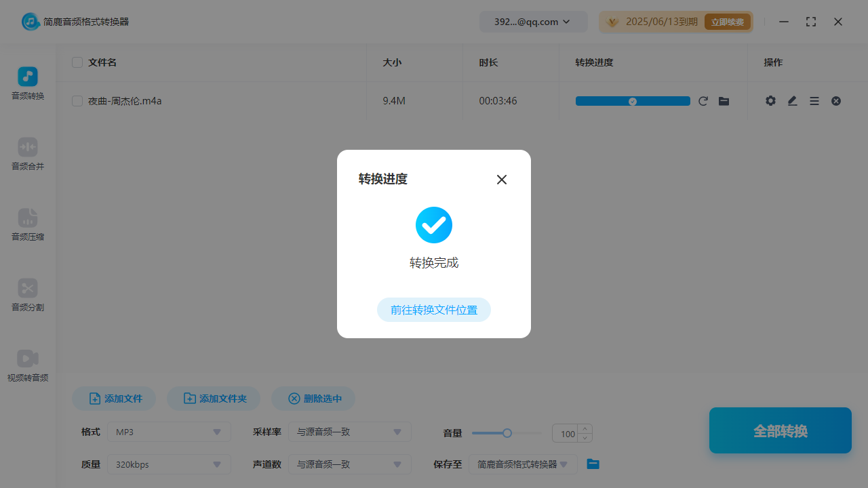
Task: Open the 视频转音频 converter
Action: (27, 366)
